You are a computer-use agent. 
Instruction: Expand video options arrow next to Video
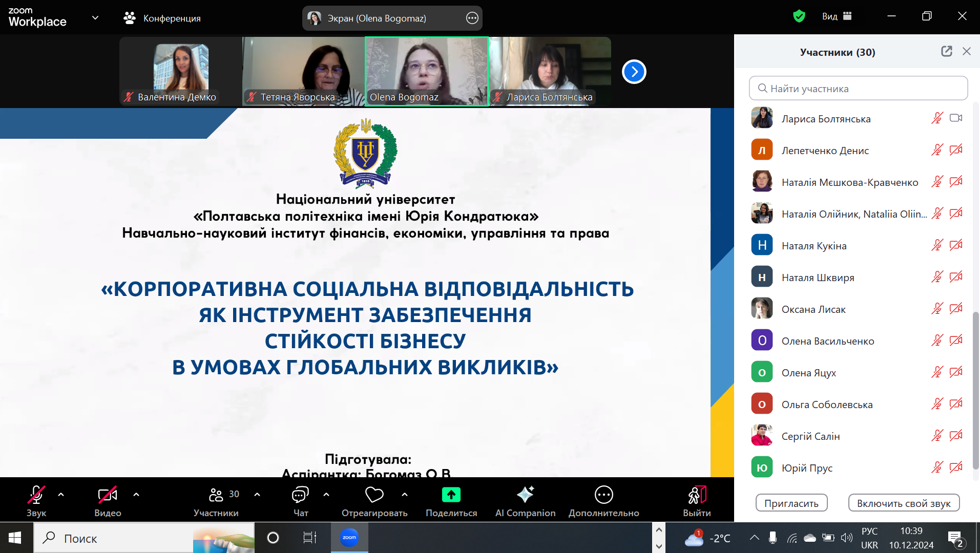[x=136, y=495]
